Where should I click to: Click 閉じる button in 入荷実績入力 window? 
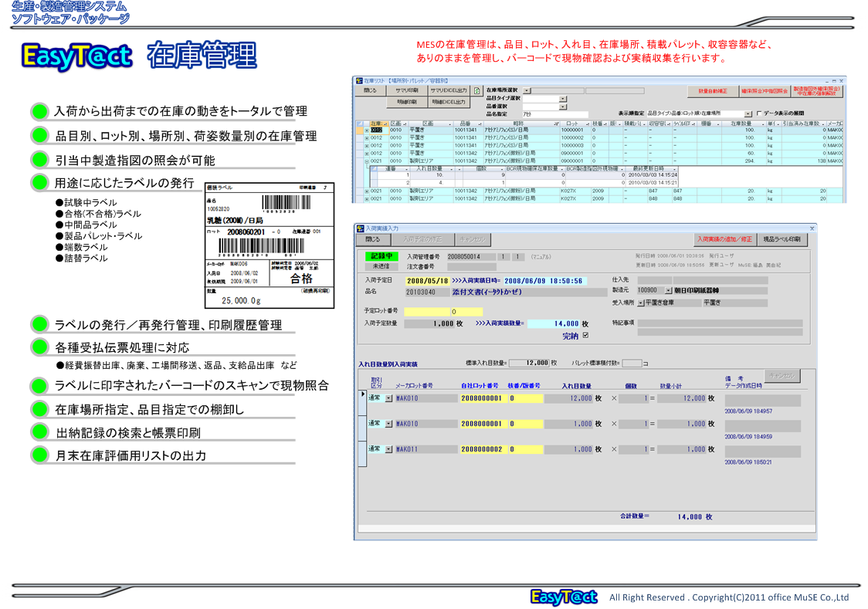point(373,239)
